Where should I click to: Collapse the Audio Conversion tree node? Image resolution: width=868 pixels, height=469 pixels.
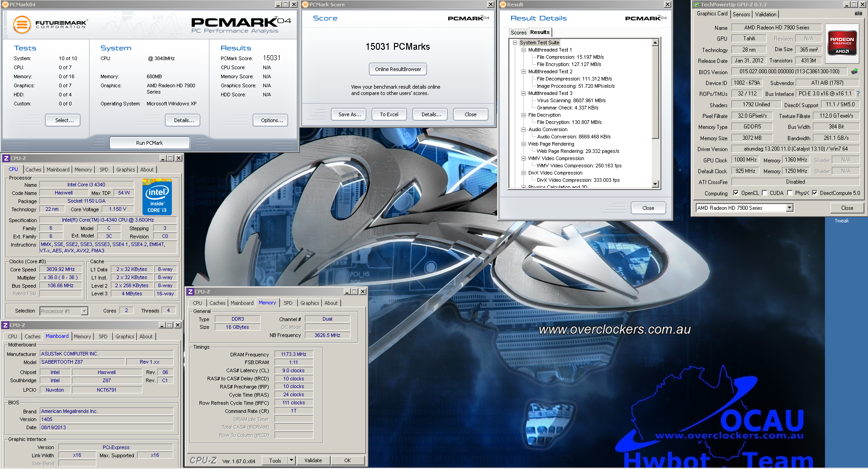(x=523, y=129)
